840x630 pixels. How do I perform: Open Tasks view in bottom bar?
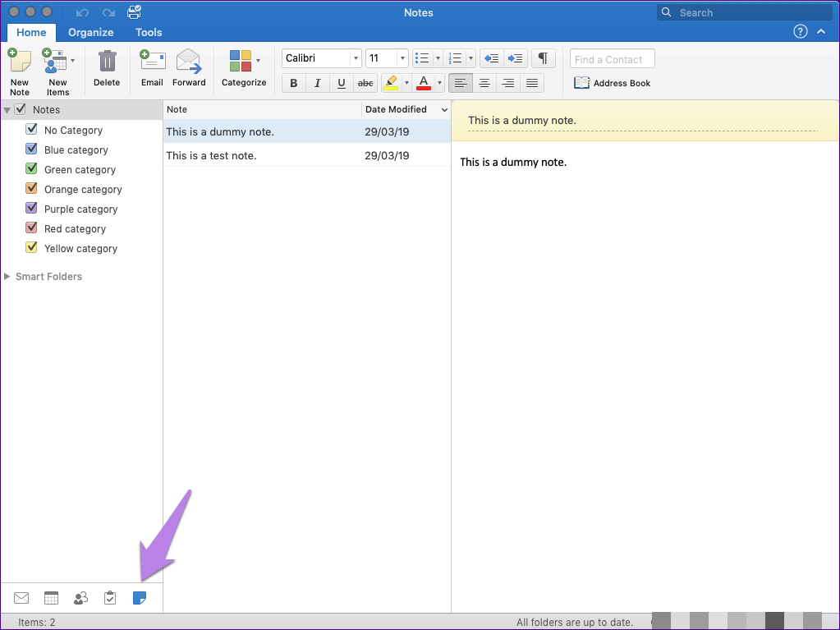pos(110,598)
